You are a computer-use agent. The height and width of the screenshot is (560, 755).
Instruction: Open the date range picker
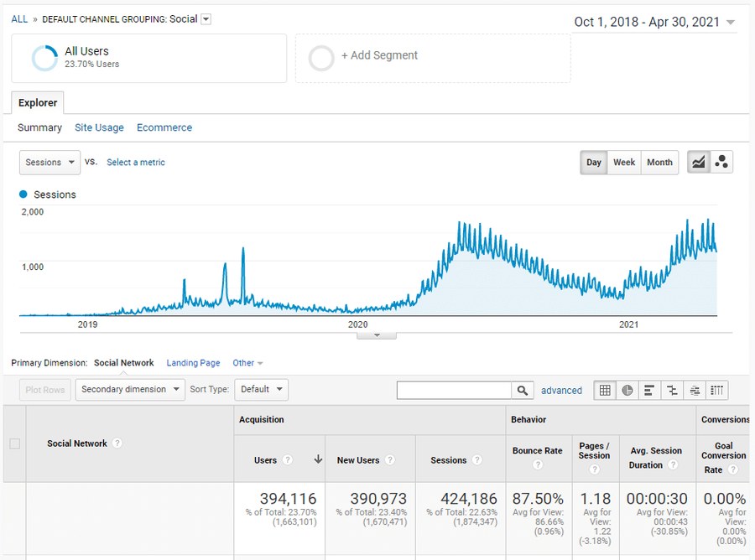pyautogui.click(x=654, y=22)
